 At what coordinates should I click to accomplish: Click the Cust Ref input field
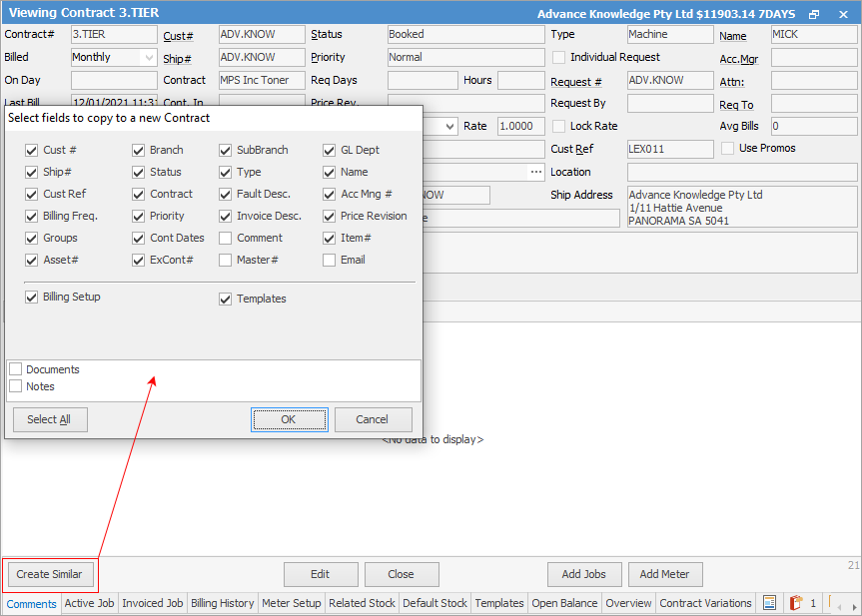click(670, 149)
